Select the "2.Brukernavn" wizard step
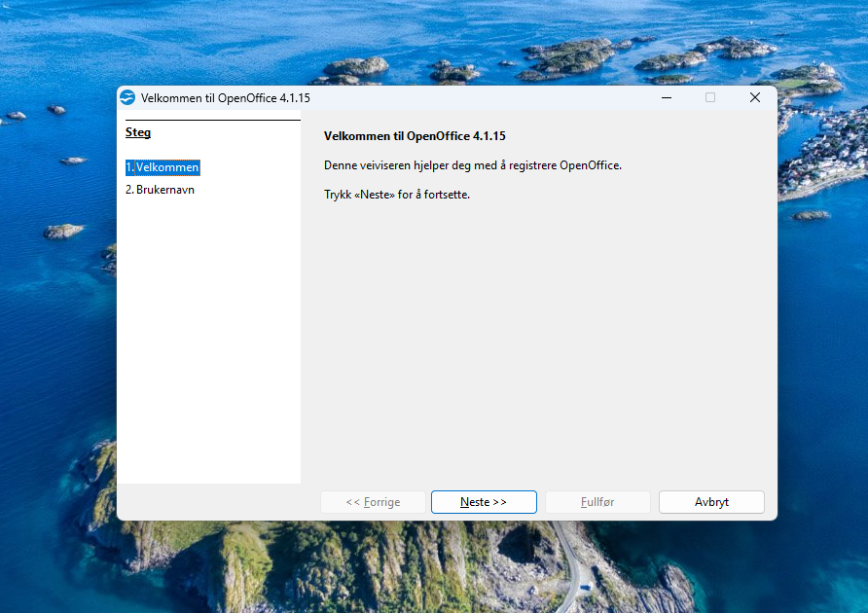 [159, 189]
